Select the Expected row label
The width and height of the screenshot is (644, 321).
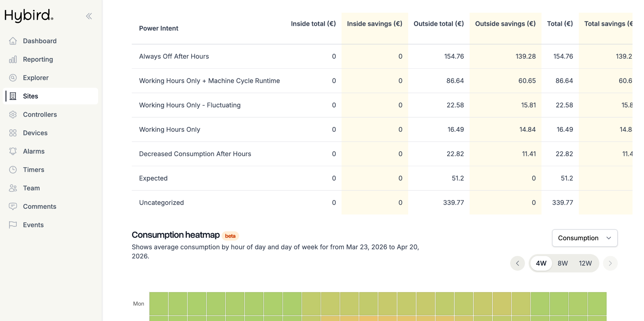(153, 178)
